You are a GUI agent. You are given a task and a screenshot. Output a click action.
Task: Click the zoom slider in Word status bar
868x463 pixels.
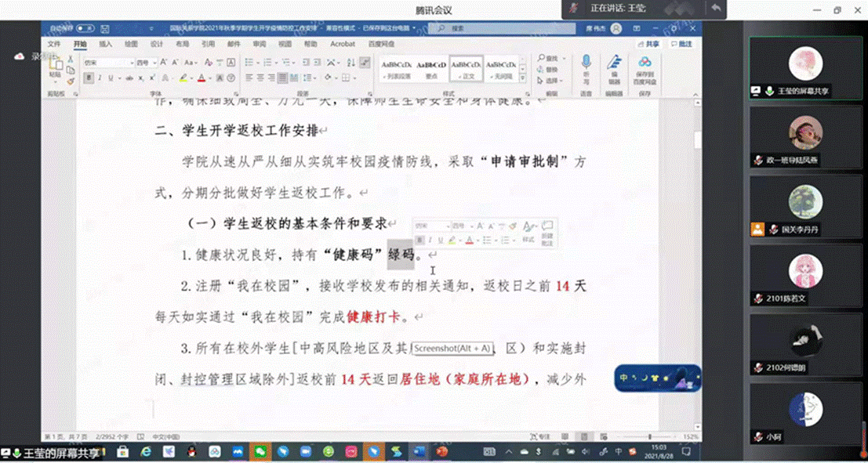tap(650, 436)
